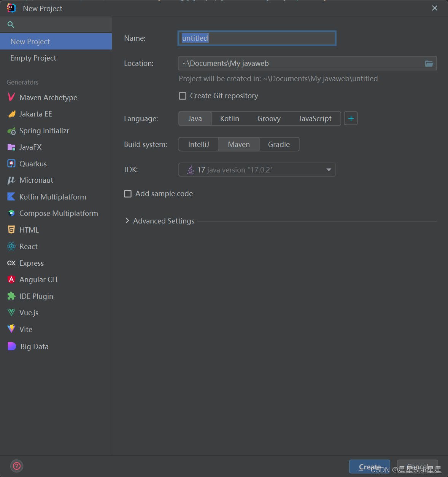Select HTML text label
The width and height of the screenshot is (448, 477).
29,230
